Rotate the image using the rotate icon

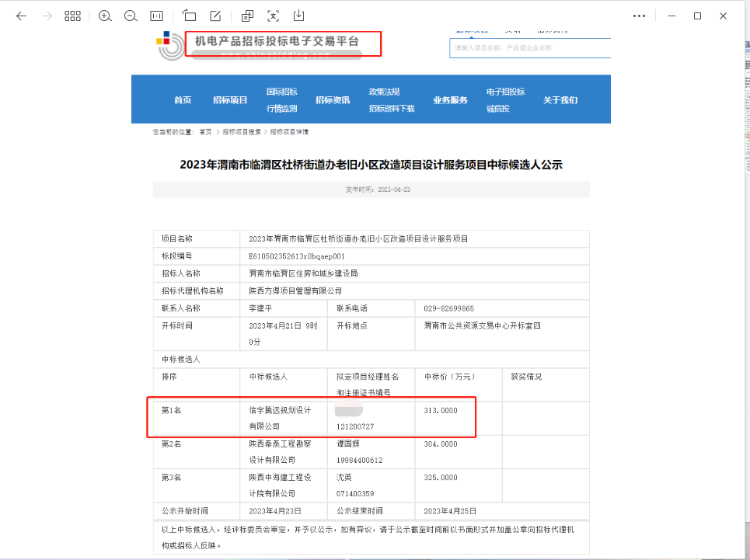pyautogui.click(x=189, y=16)
